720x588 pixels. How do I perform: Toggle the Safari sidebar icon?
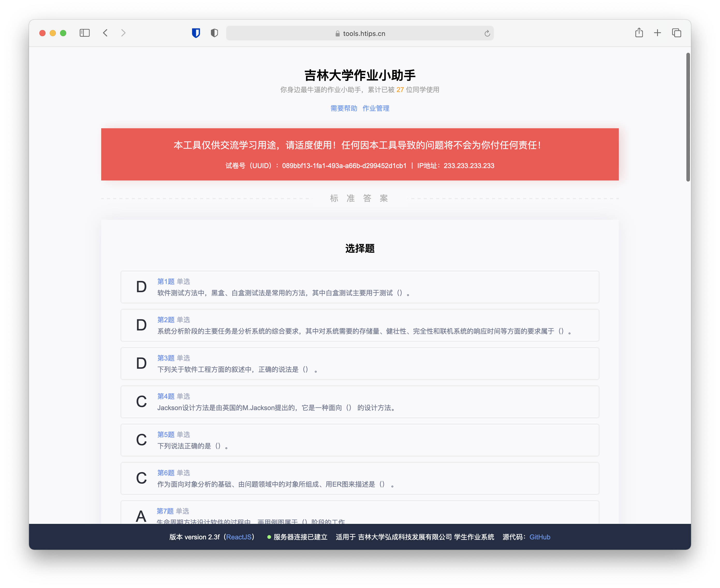[84, 33]
